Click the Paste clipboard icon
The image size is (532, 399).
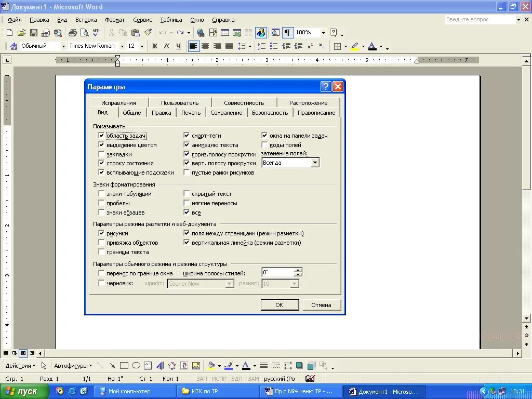pos(136,33)
